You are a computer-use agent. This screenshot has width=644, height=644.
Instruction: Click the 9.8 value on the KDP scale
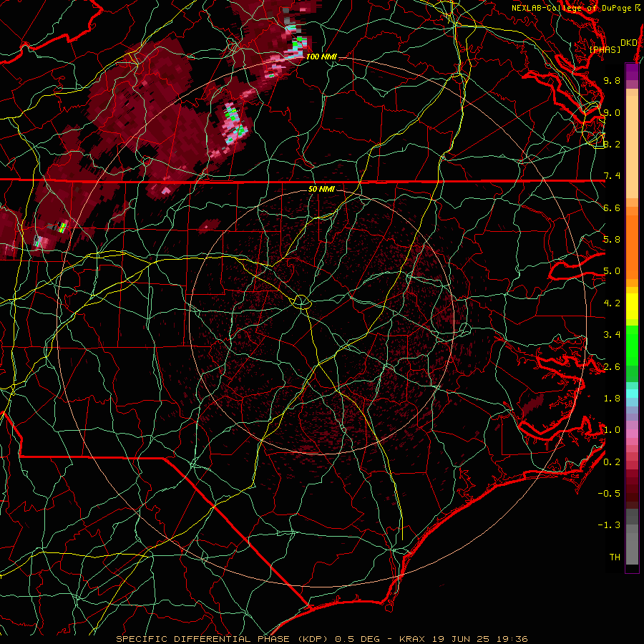612,80
